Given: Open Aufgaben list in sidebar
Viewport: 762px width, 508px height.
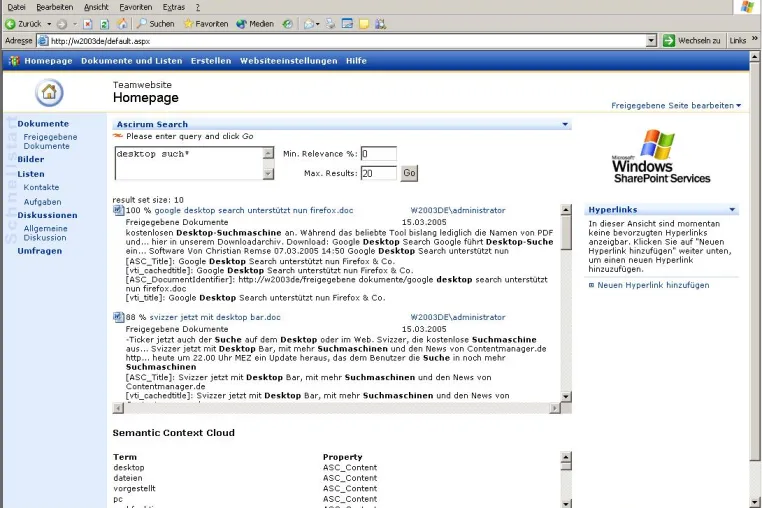Looking at the screenshot, I should point(42,202).
